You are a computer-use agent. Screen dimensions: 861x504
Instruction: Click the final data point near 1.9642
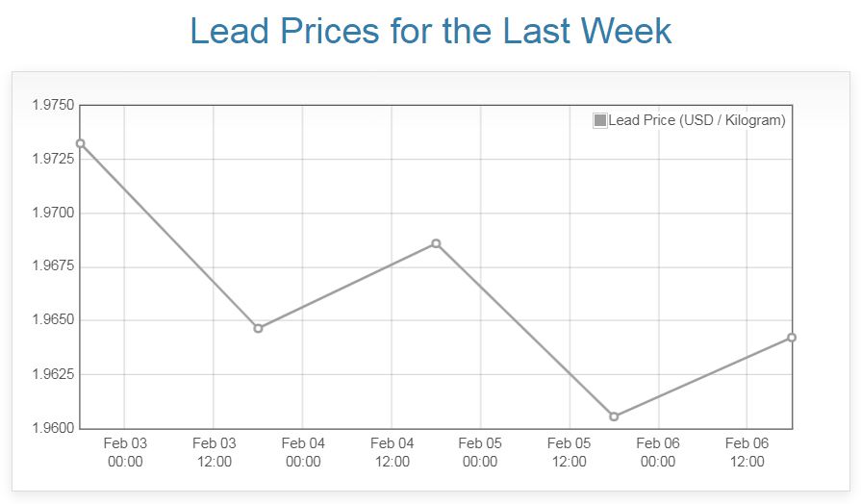tap(792, 338)
